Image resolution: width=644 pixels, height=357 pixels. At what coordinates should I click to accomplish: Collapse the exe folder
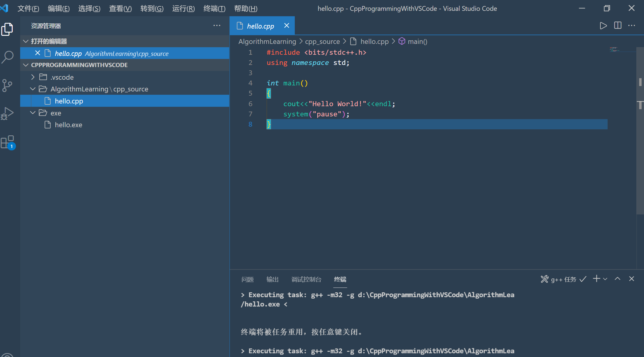click(x=33, y=113)
